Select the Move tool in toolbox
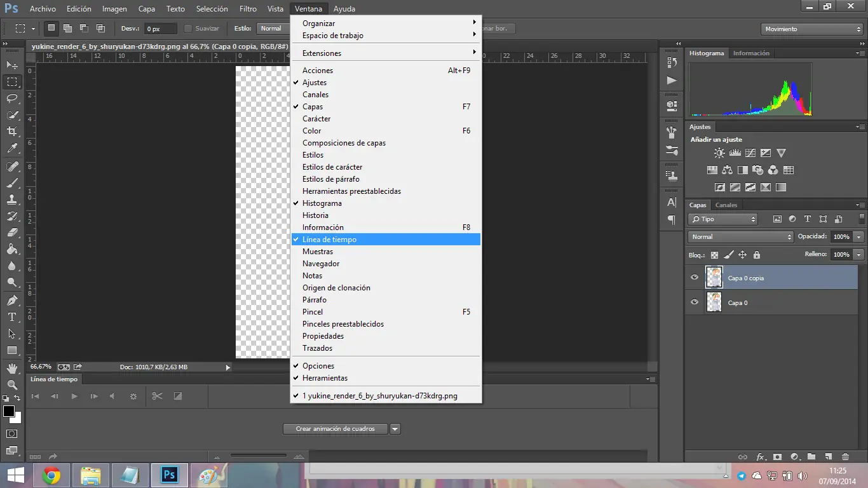 pos(12,65)
